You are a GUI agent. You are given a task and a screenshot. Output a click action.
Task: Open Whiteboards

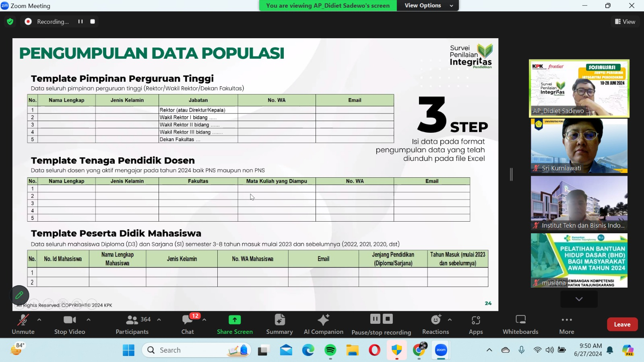(520, 324)
